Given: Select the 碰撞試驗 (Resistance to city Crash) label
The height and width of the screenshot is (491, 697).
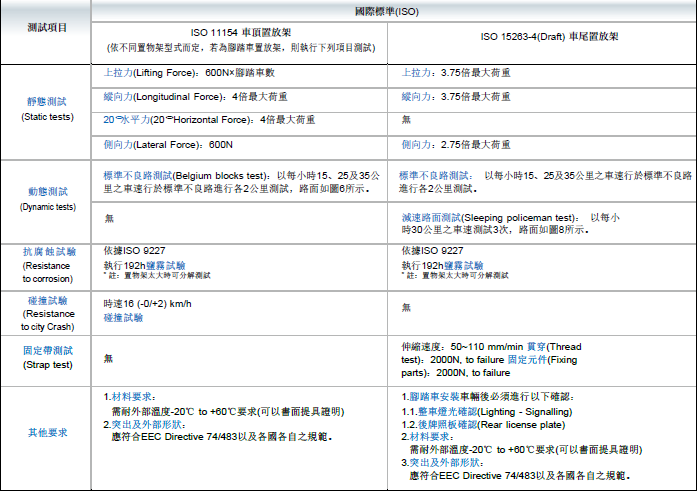Looking at the screenshot, I should (x=46, y=313).
